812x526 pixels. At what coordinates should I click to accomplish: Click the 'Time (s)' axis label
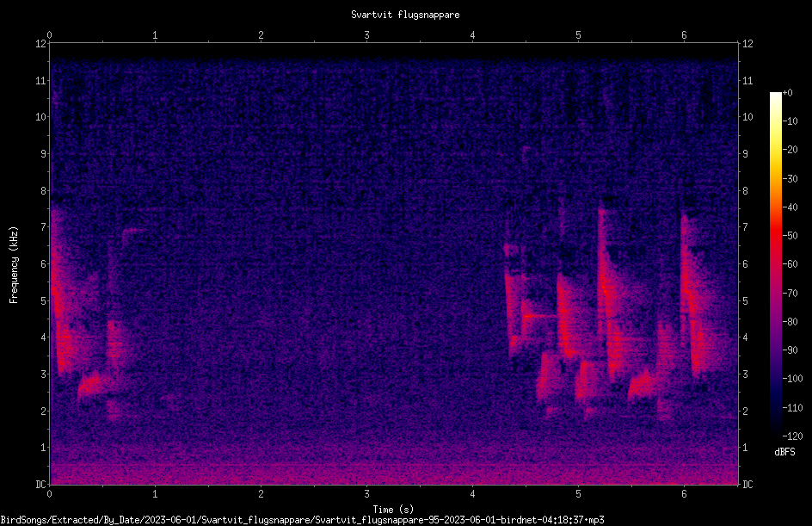point(393,510)
